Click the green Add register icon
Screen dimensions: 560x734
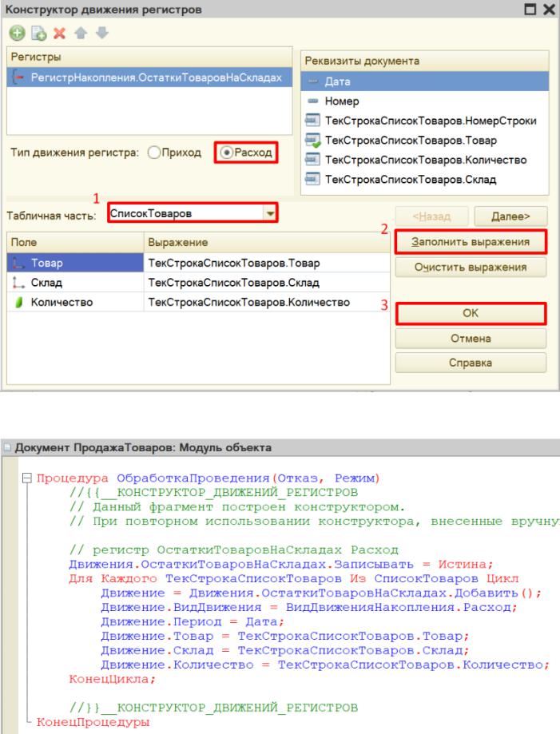pyautogui.click(x=15, y=34)
